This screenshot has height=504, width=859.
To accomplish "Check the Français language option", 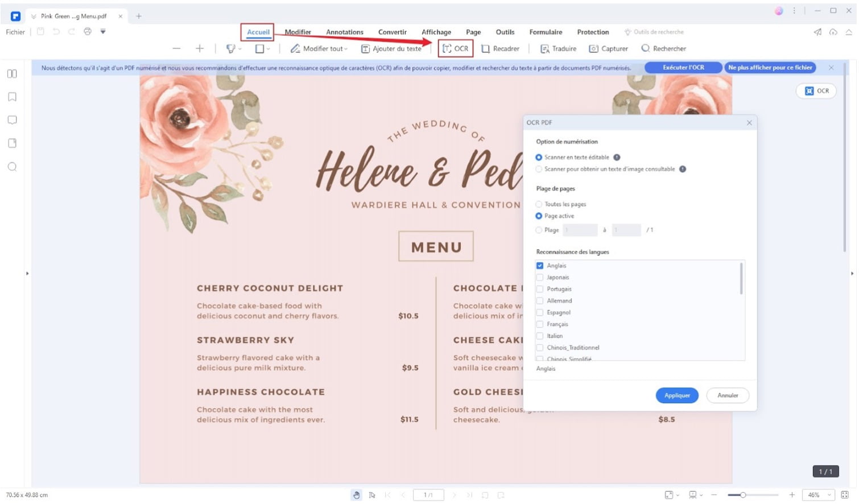I will (539, 324).
